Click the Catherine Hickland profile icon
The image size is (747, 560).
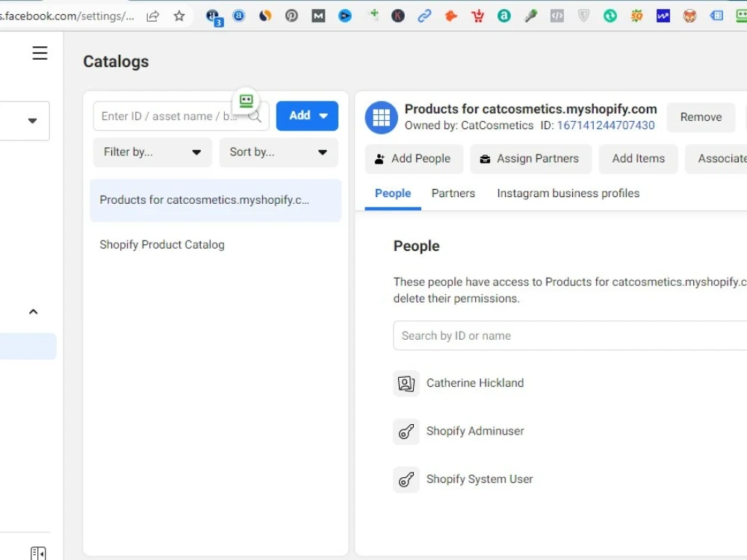(x=406, y=383)
